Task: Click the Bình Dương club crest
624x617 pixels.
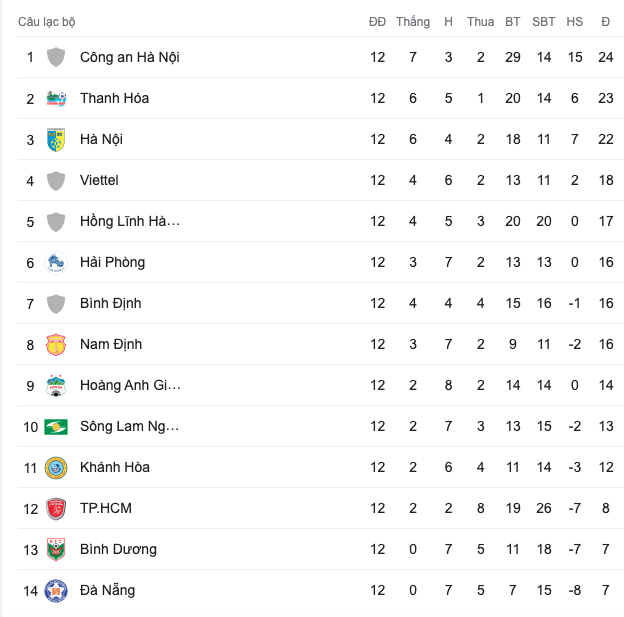Action: point(56,550)
